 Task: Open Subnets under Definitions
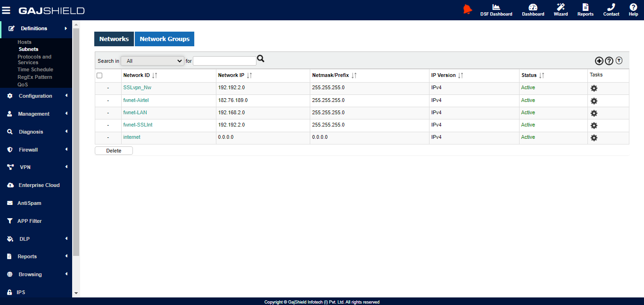click(28, 49)
